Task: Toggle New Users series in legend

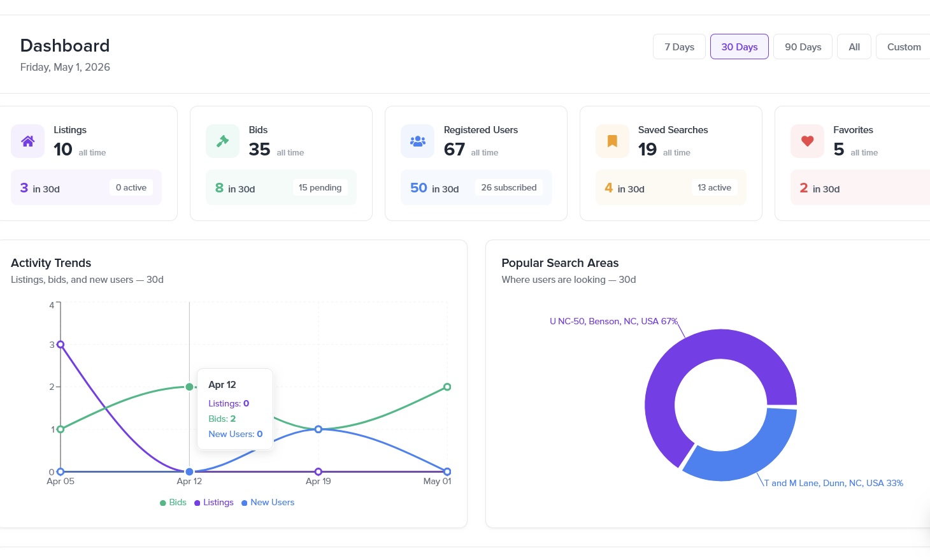Action: [268, 502]
